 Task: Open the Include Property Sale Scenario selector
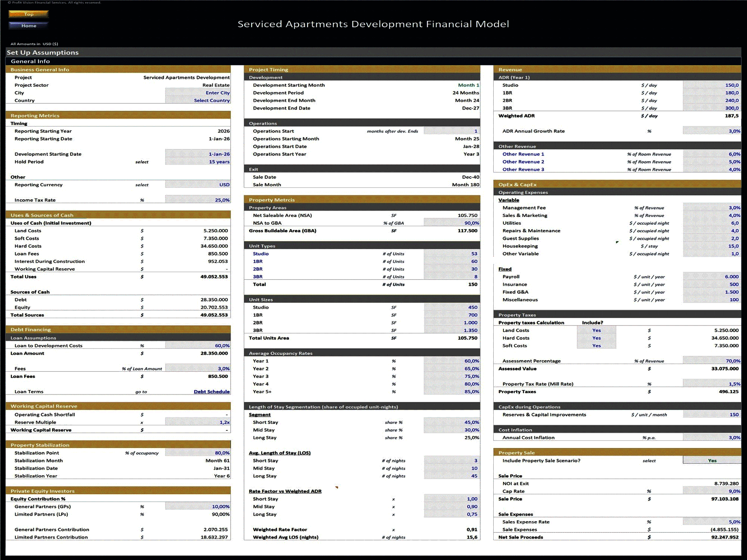pyautogui.click(x=712, y=460)
